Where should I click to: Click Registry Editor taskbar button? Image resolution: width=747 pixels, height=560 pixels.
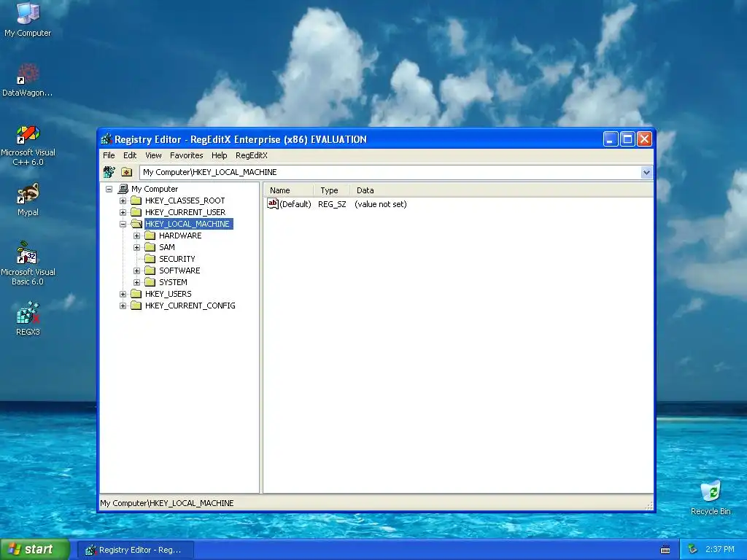pyautogui.click(x=135, y=550)
